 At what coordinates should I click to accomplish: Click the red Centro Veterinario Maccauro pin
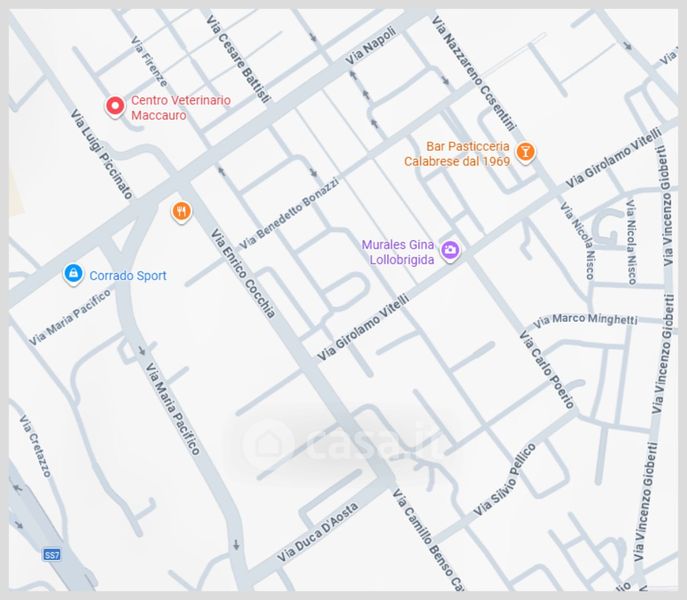click(115, 107)
